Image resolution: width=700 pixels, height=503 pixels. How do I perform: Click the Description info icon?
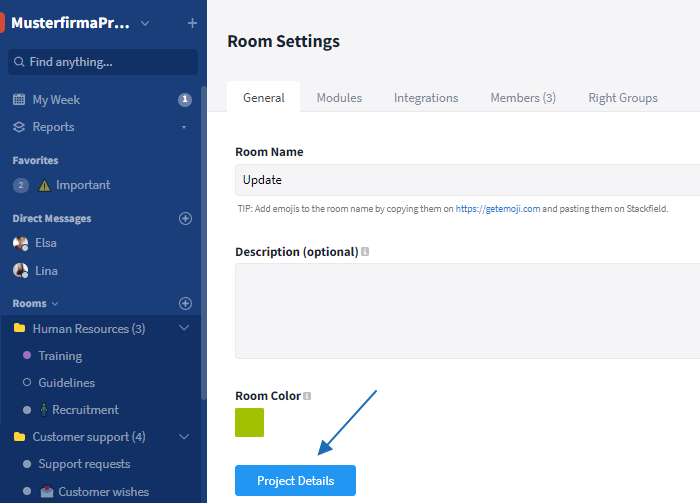pos(365,252)
